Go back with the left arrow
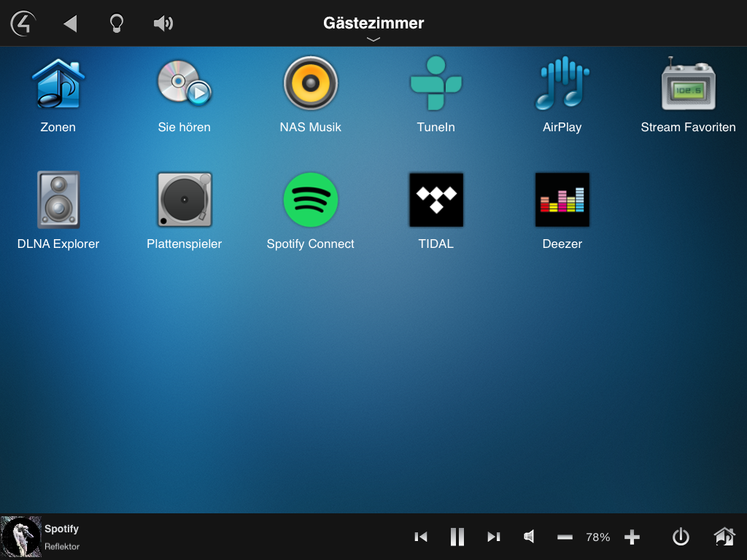The image size is (747, 560). [x=71, y=23]
